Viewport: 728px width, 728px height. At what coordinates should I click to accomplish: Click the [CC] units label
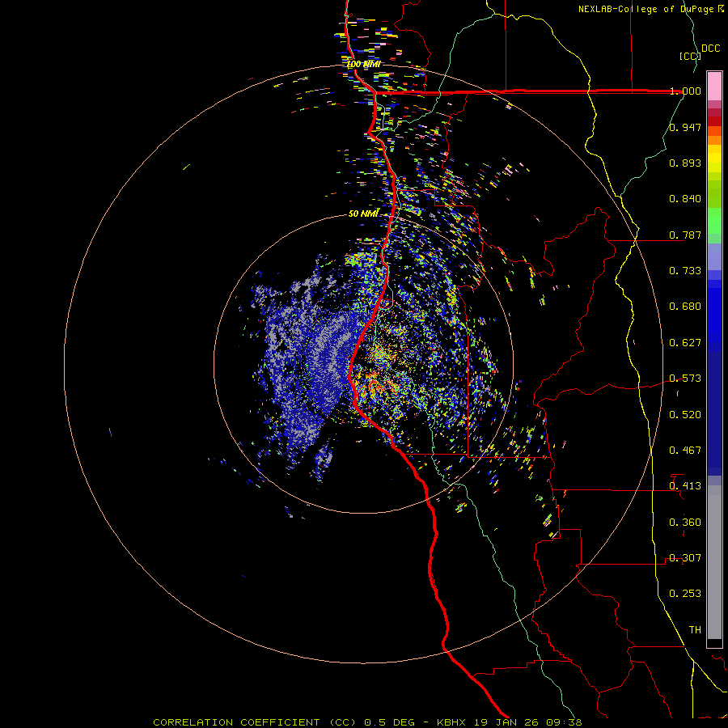coord(690,56)
